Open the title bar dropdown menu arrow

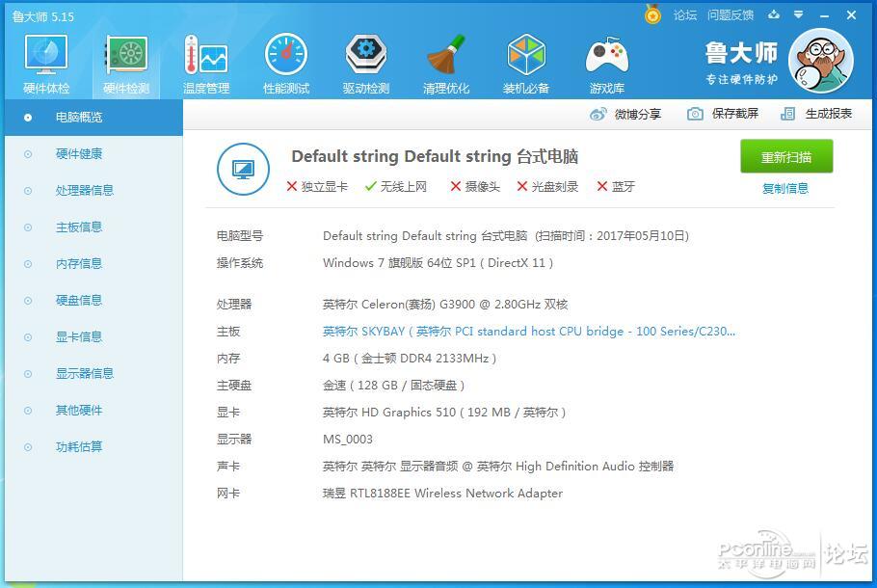[799, 14]
